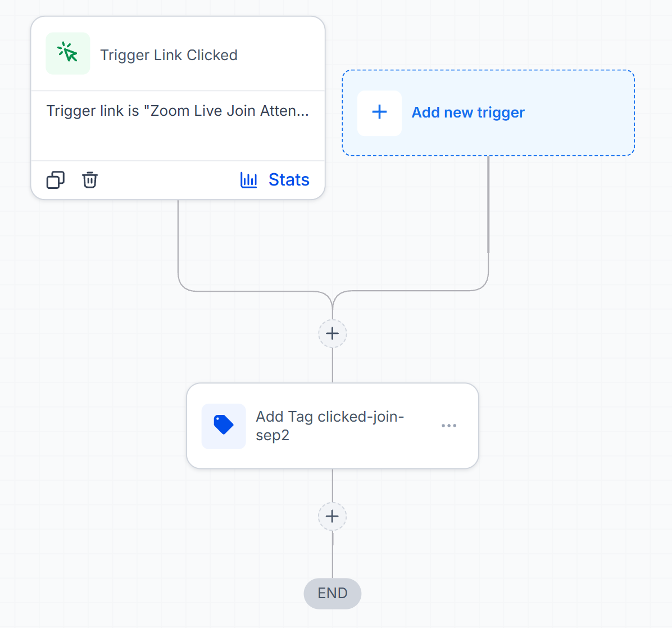Image resolution: width=672 pixels, height=628 pixels.
Task: Click the blue plus icon in Add new trigger
Action: (x=379, y=113)
